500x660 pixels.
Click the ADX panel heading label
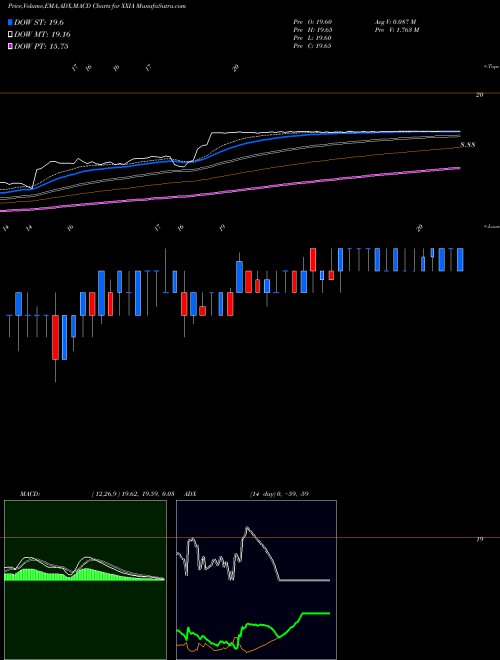coord(190,494)
